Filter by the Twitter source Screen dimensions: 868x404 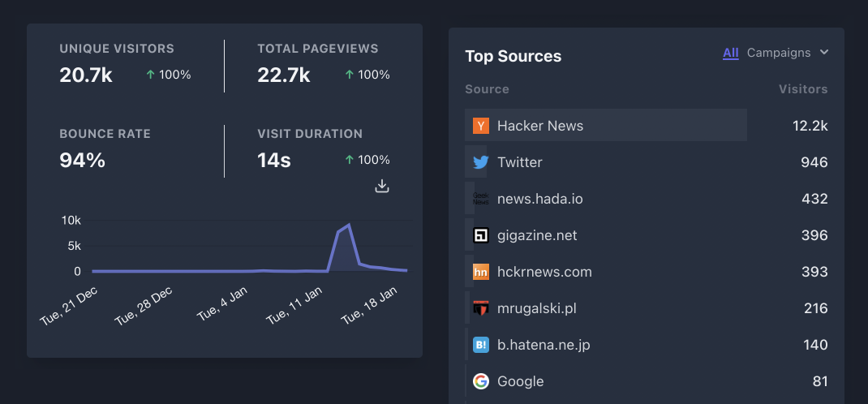(x=520, y=162)
